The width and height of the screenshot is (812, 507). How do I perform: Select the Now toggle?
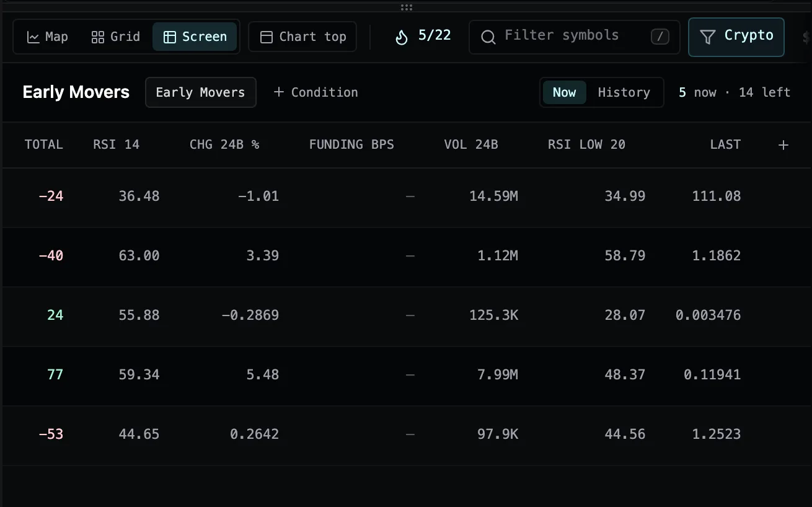(565, 92)
